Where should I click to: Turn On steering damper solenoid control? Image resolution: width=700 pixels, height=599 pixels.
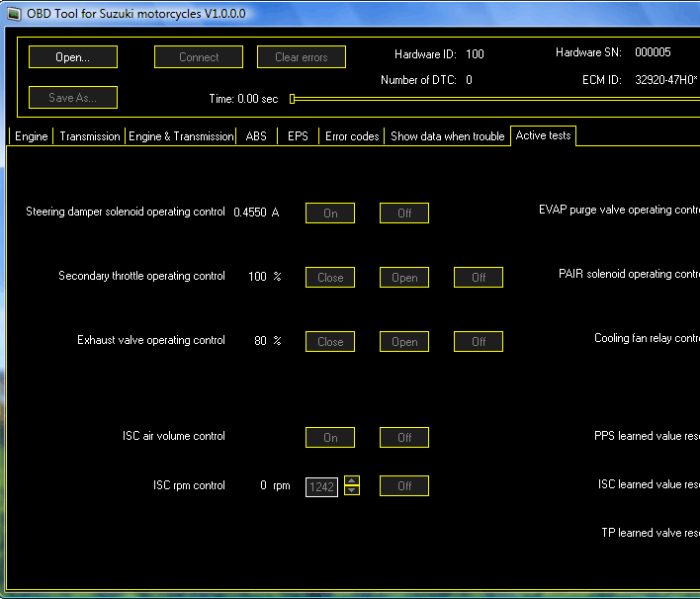[330, 214]
